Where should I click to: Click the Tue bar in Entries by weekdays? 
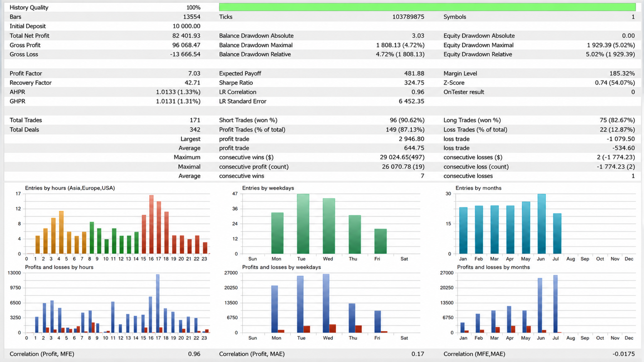(303, 224)
